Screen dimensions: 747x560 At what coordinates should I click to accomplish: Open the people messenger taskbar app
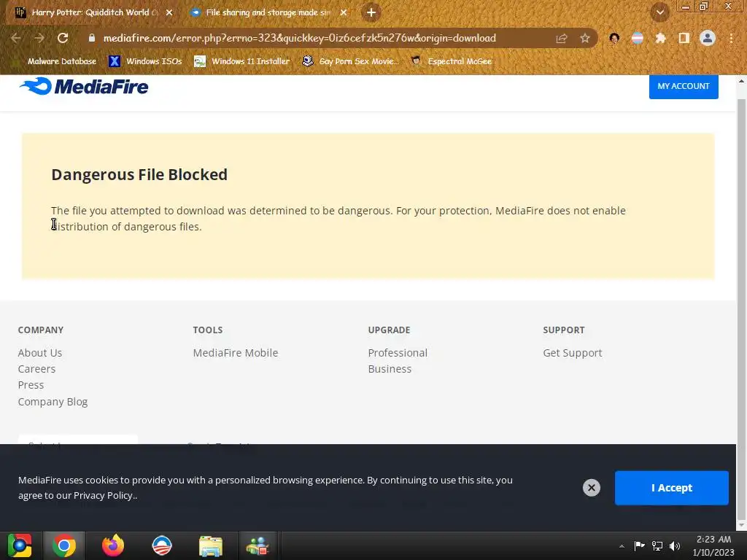tap(258, 545)
